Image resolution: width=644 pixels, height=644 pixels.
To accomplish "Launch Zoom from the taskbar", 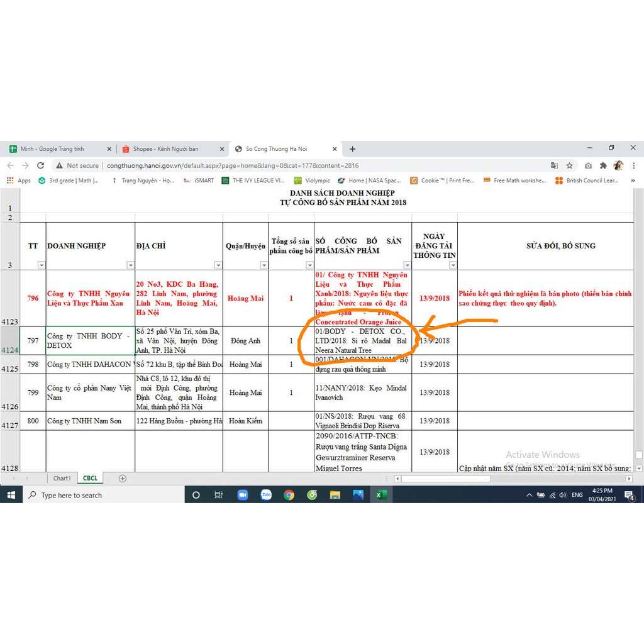I will pyautogui.click(x=243, y=495).
